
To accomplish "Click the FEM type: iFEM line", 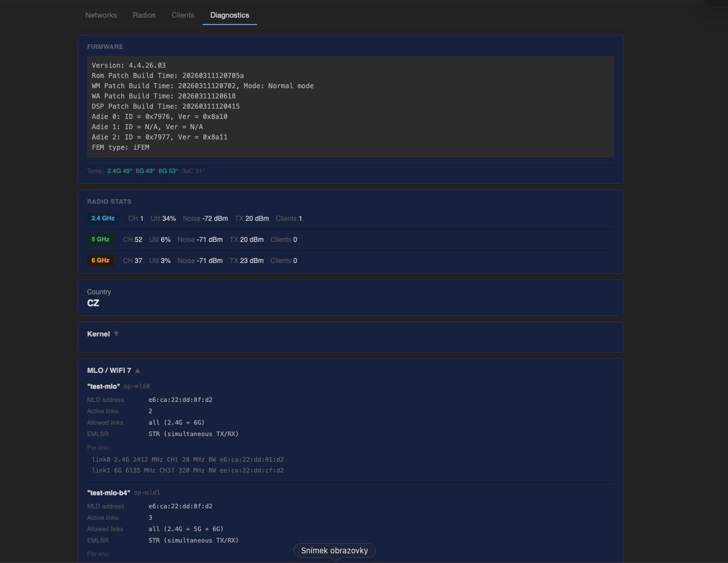I will [x=121, y=147].
